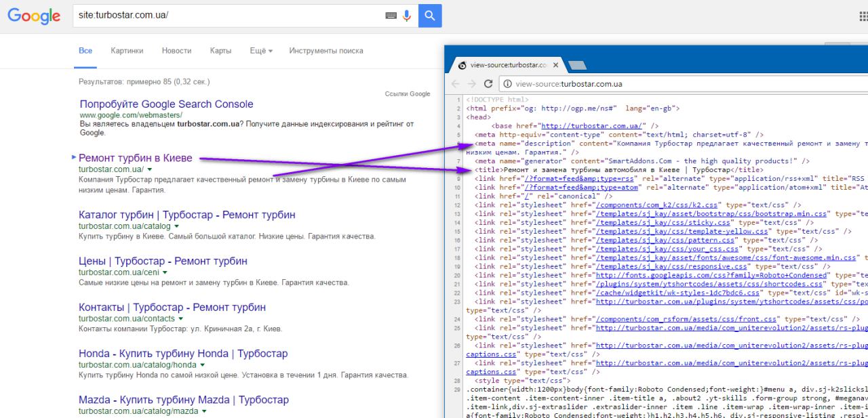The height and width of the screenshot is (418, 868).
Task: Expand arrow next to turbostar.com.ua/ceni URL
Action: 165,272
